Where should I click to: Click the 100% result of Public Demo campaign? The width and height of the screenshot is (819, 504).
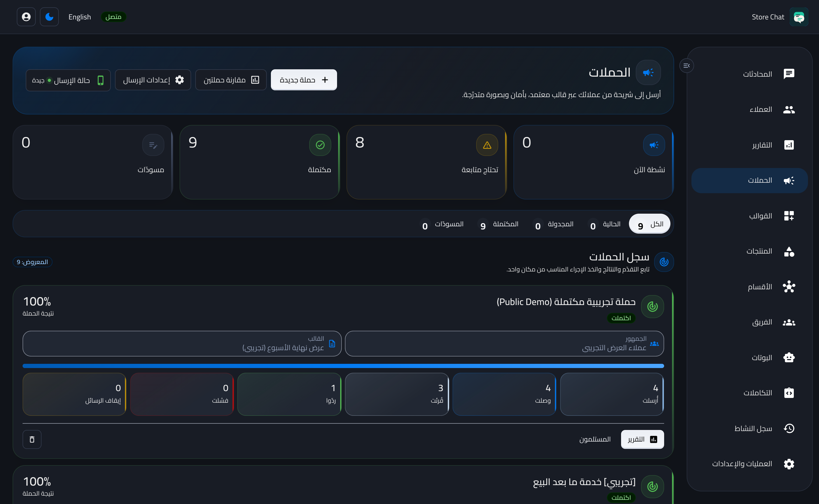37,302
